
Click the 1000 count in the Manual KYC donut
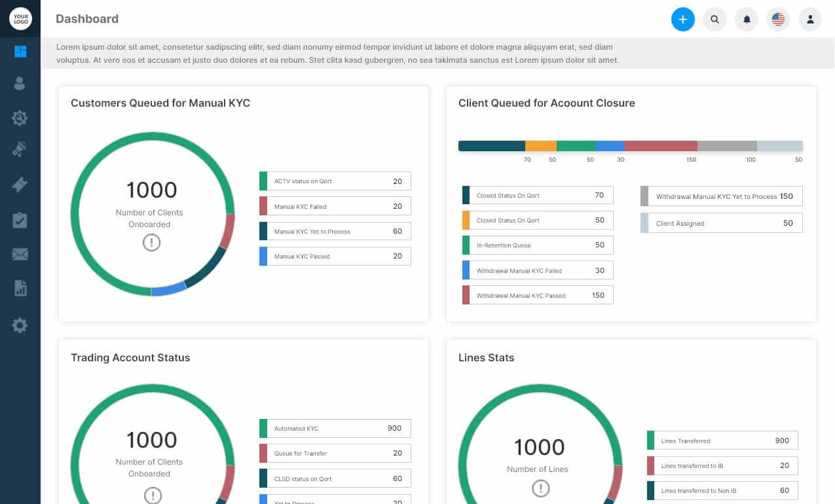coord(151,190)
